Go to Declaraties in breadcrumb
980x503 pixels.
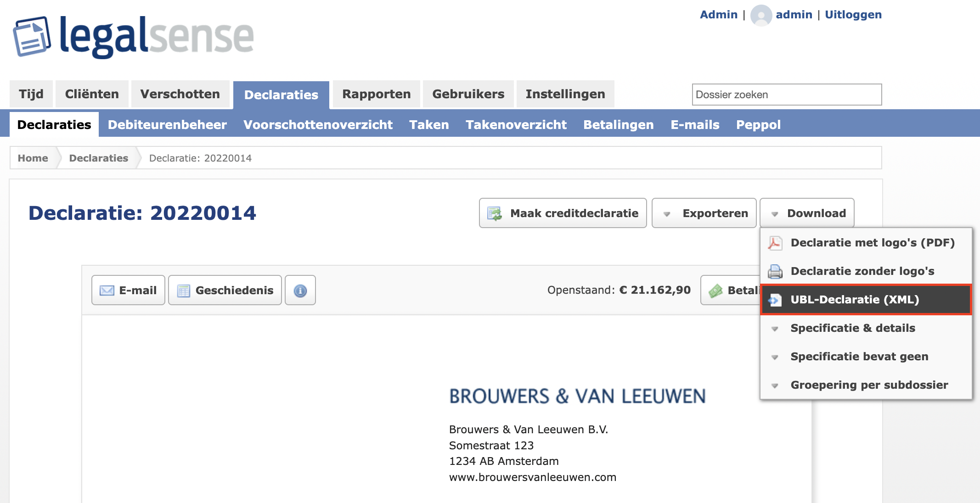pyautogui.click(x=99, y=158)
